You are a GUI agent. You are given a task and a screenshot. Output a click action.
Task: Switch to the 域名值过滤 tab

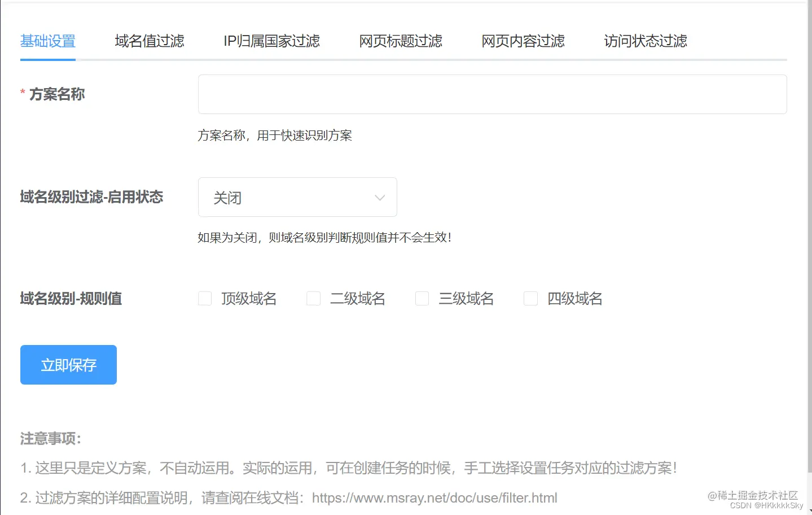[149, 41]
